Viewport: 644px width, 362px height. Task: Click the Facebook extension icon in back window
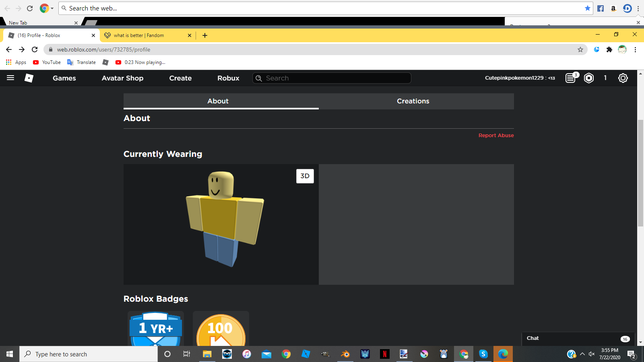[x=601, y=8]
